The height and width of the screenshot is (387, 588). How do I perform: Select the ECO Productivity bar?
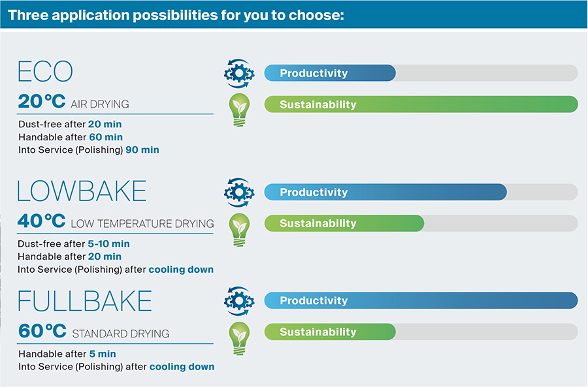pos(421,73)
